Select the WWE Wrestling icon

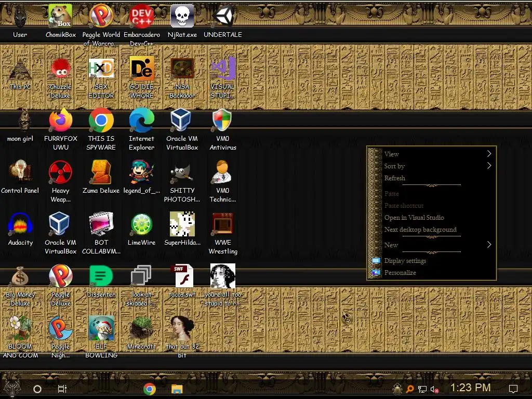click(x=223, y=224)
